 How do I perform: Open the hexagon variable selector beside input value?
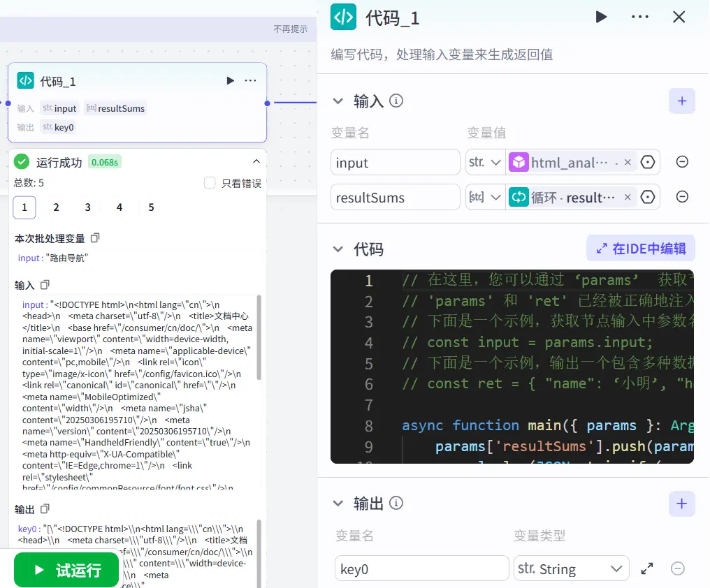pyautogui.click(x=648, y=161)
